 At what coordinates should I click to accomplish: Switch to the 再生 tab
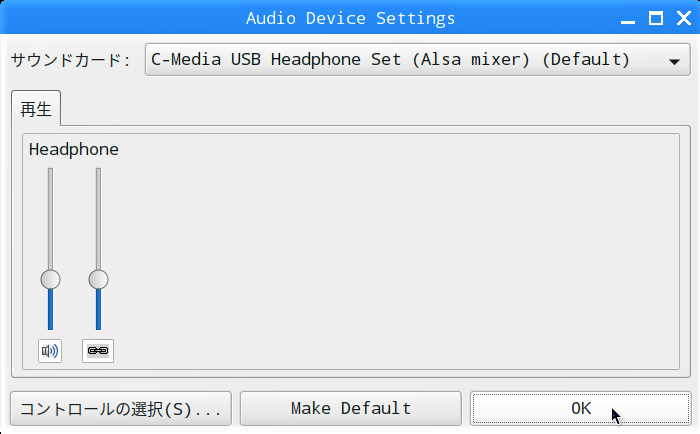point(36,109)
